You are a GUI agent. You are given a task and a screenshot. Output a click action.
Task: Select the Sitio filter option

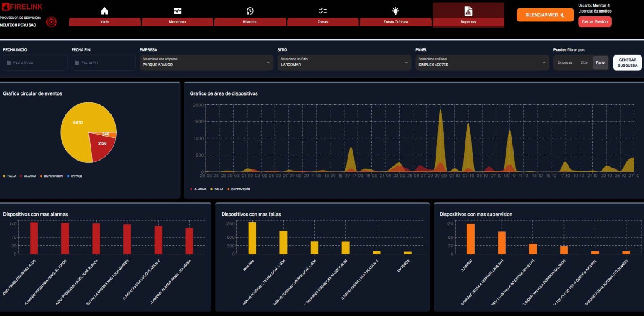pos(584,63)
